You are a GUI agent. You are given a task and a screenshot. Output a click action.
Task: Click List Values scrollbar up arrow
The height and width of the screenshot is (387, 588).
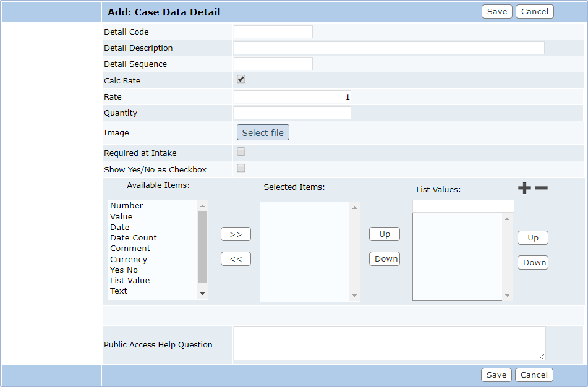(508, 219)
